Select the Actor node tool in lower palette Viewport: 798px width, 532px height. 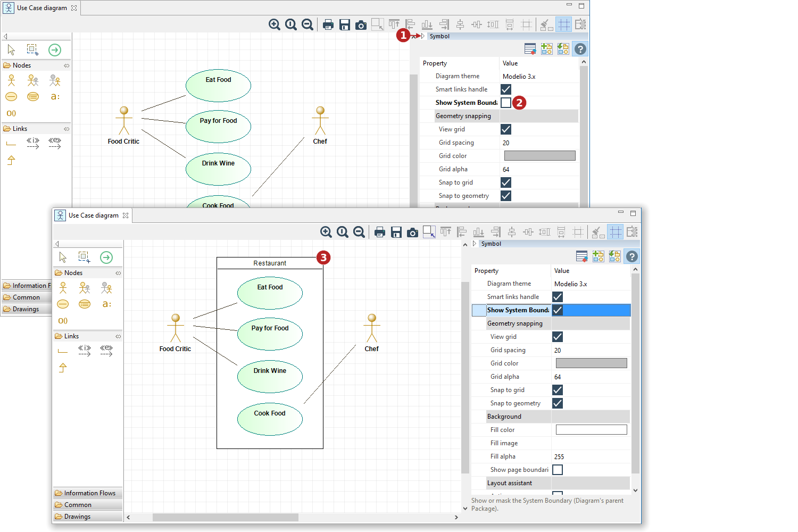coord(63,288)
